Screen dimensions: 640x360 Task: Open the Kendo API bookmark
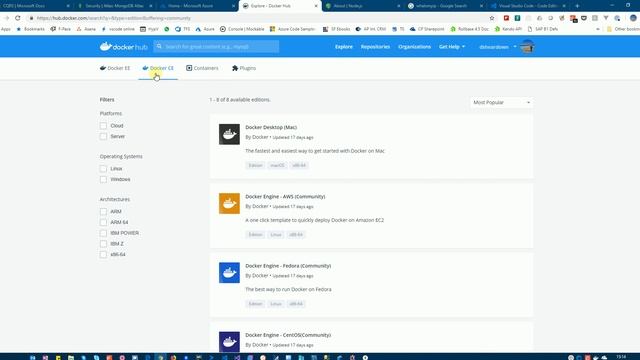[508, 29]
